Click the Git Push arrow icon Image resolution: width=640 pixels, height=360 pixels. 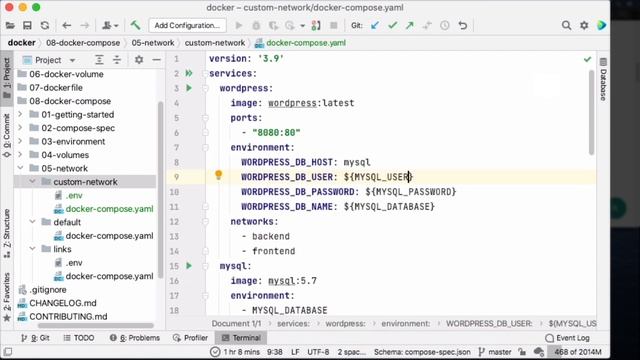tap(409, 25)
